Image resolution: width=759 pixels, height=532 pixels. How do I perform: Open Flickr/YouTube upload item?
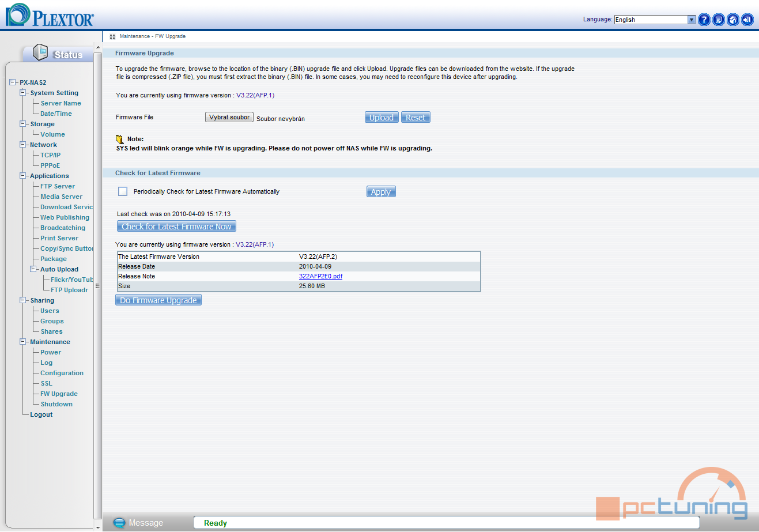(71, 280)
